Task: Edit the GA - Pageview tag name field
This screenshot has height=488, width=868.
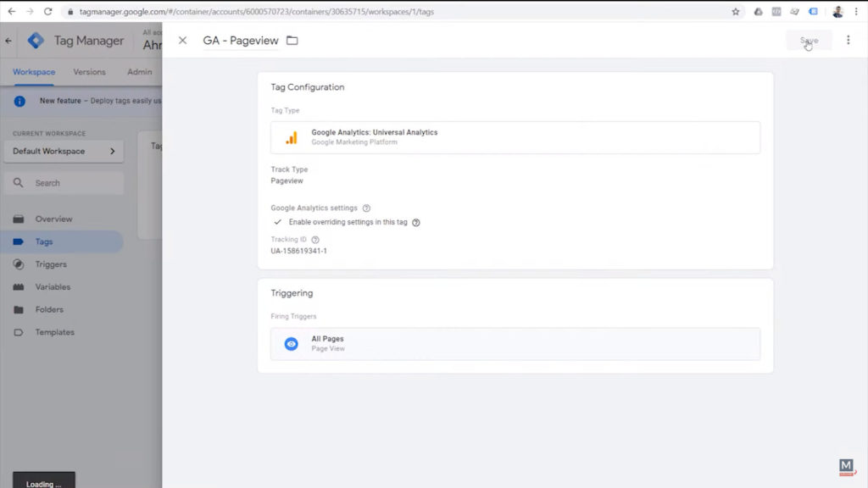Action: point(241,41)
